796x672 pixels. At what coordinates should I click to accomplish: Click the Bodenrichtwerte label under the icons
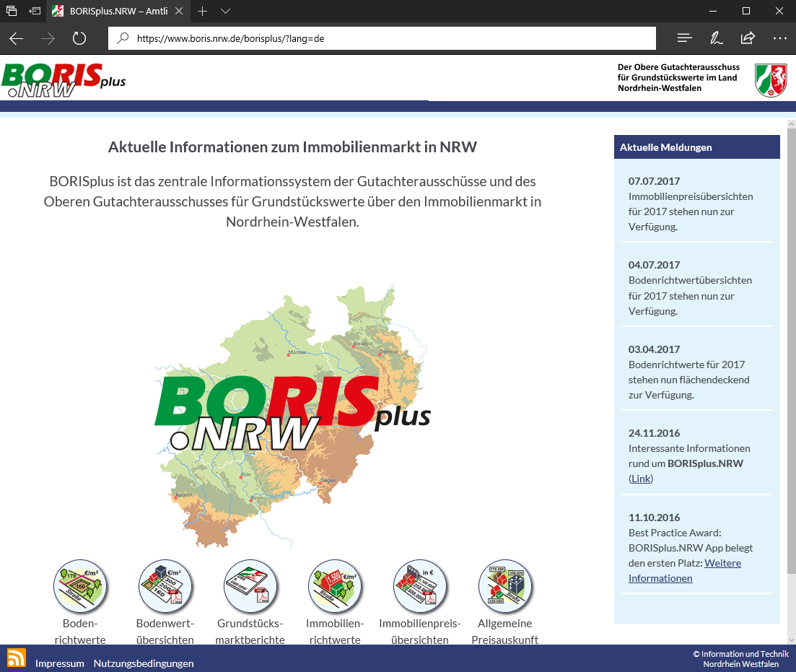coord(80,632)
